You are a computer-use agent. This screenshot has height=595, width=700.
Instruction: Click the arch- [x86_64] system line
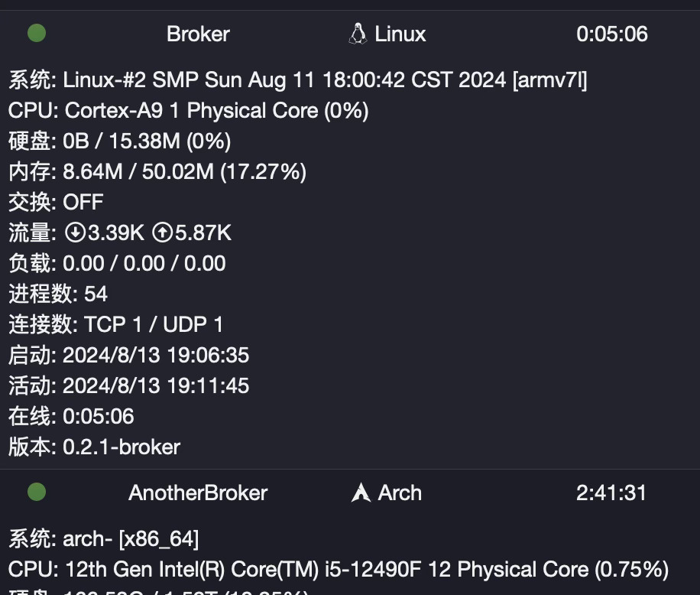click(x=104, y=538)
